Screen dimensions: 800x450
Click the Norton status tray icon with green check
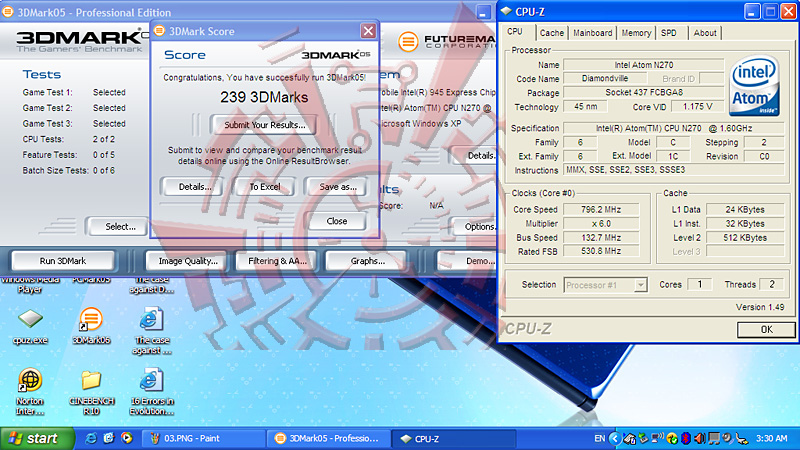pyautogui.click(x=672, y=438)
